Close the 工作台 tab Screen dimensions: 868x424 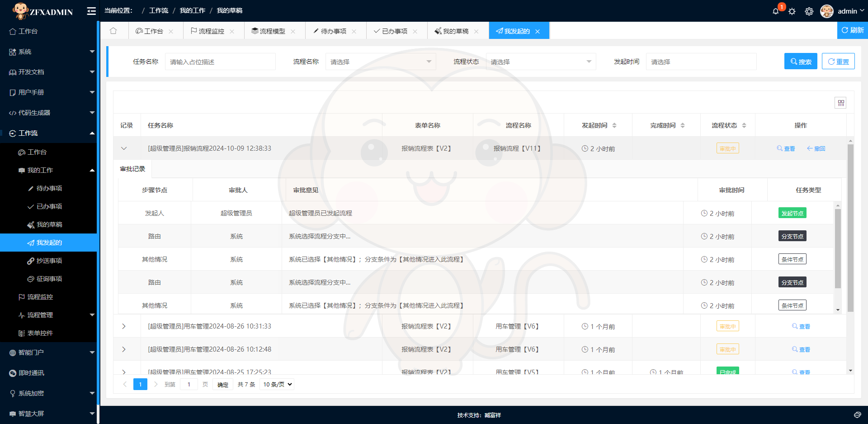171,31
